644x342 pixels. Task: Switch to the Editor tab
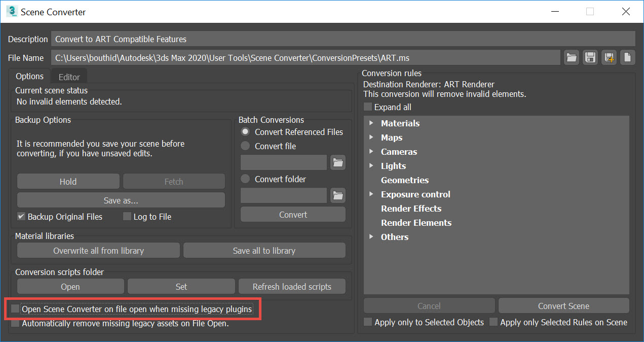[x=69, y=77]
